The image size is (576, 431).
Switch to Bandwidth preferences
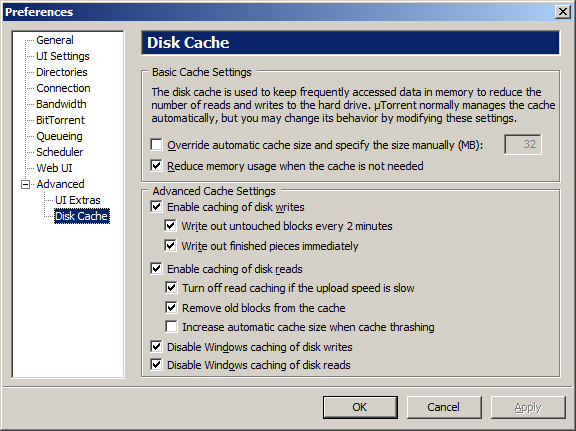[61, 104]
